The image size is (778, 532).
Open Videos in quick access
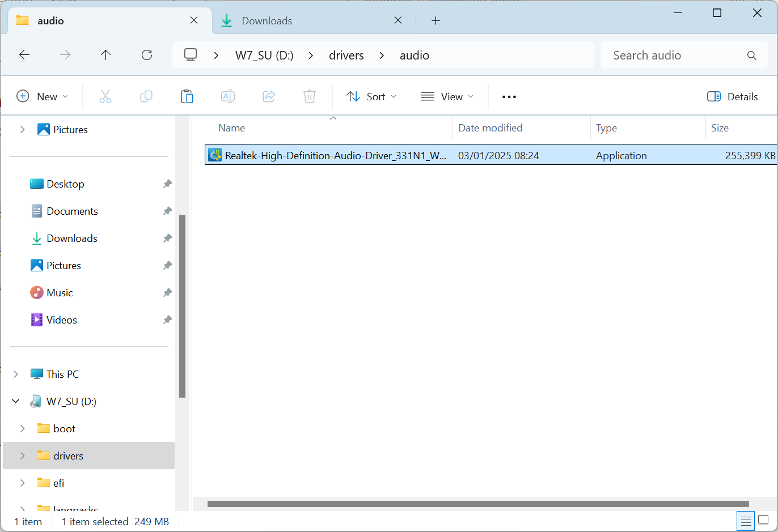tap(62, 320)
